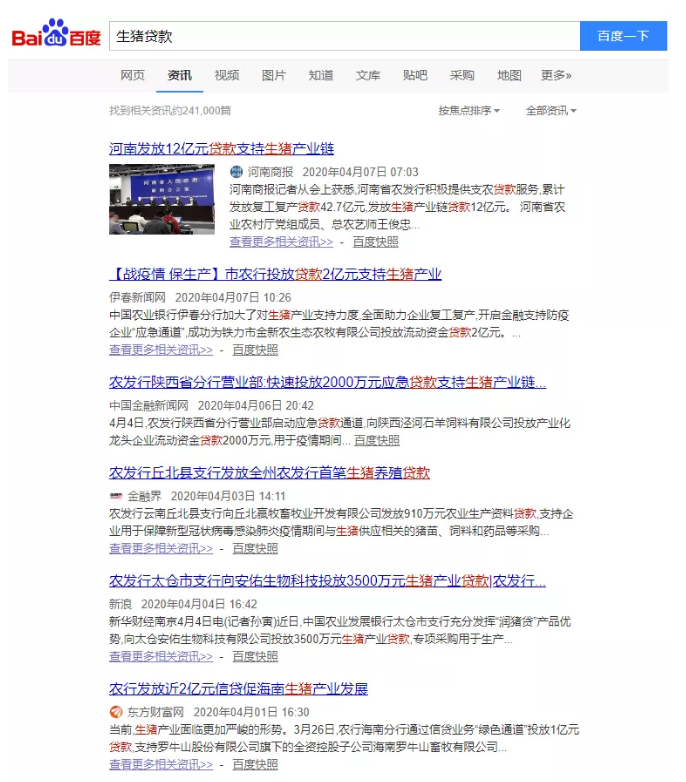Click source text 新浪
Image resolution: width=686 pixels, height=782 pixels.
coord(121,604)
